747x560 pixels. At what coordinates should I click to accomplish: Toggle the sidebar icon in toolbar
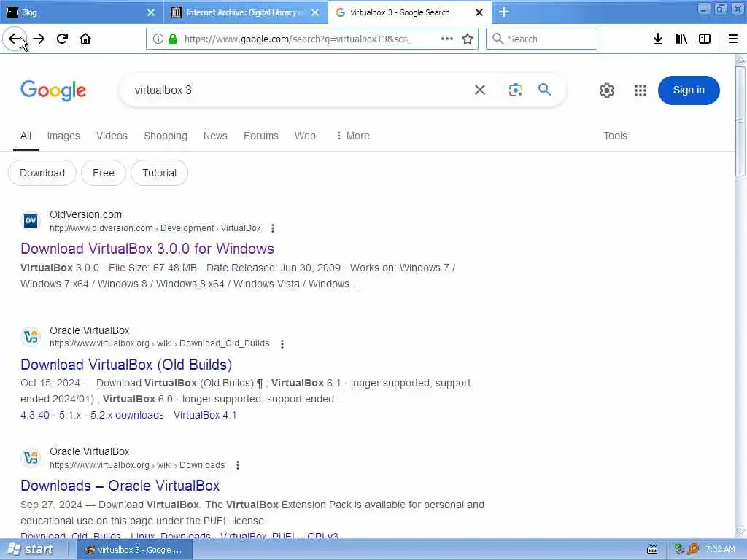[x=705, y=39]
